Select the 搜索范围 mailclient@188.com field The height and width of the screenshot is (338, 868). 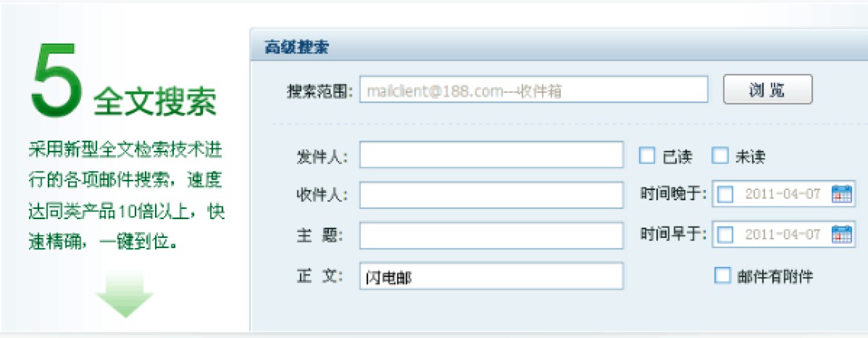[534, 90]
